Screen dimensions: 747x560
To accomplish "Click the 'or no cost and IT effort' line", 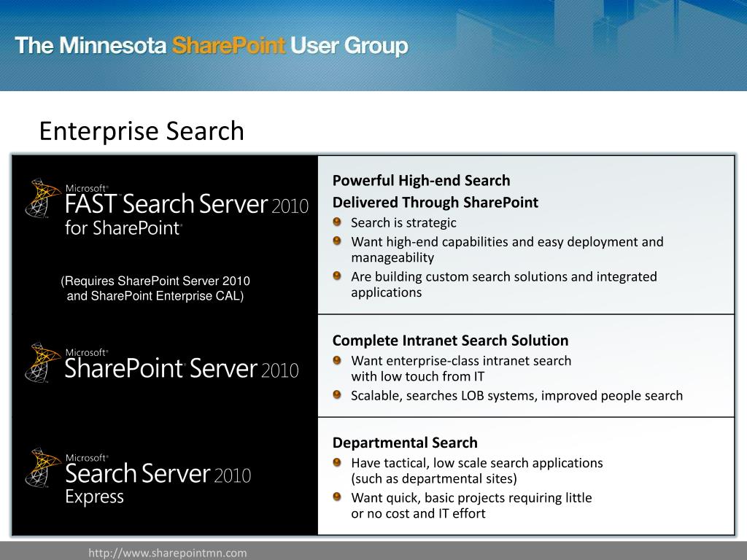I will (418, 514).
